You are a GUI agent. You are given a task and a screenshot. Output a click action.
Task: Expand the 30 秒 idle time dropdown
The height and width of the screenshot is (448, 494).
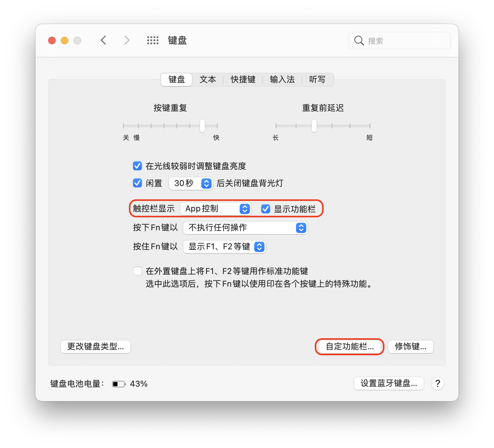pyautogui.click(x=191, y=184)
